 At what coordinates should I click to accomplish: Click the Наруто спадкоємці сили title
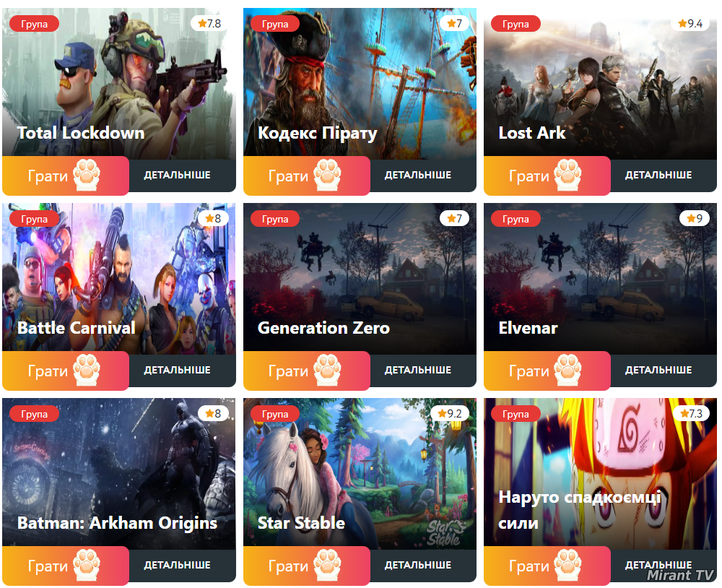tap(580, 510)
